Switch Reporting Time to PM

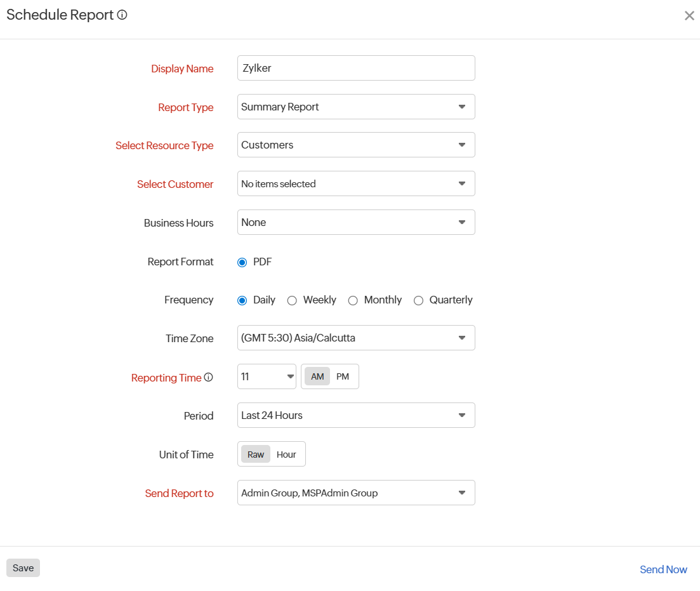click(343, 376)
